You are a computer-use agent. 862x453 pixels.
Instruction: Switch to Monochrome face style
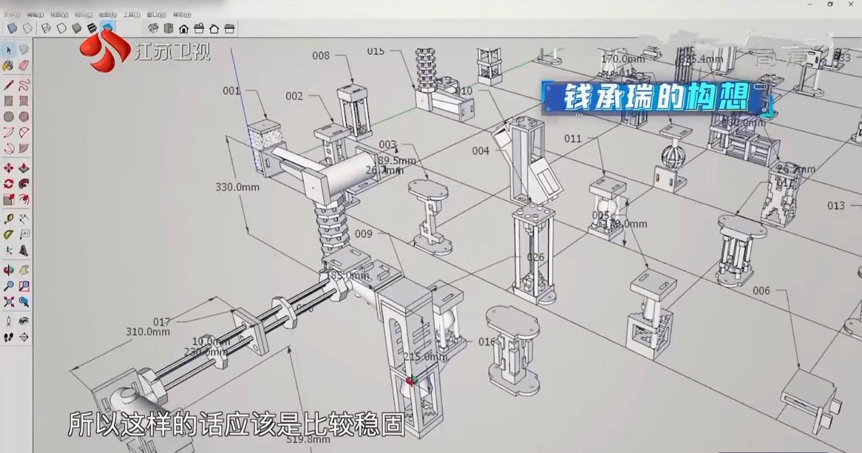108,27
